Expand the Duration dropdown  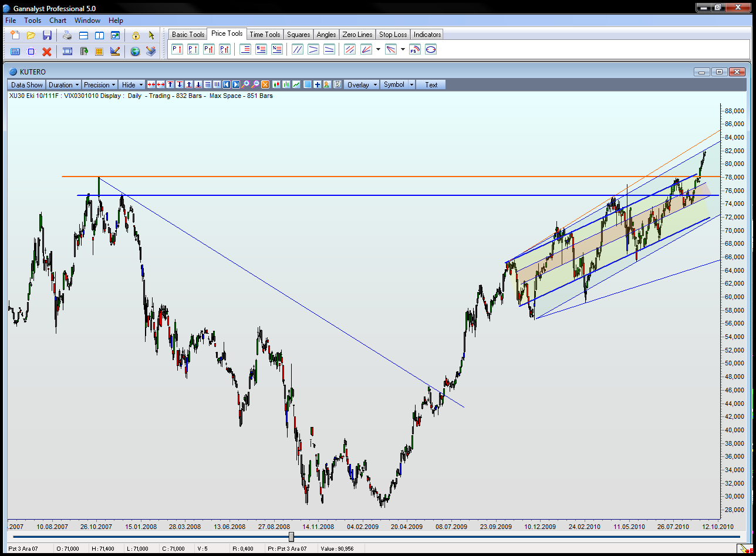tap(63, 84)
